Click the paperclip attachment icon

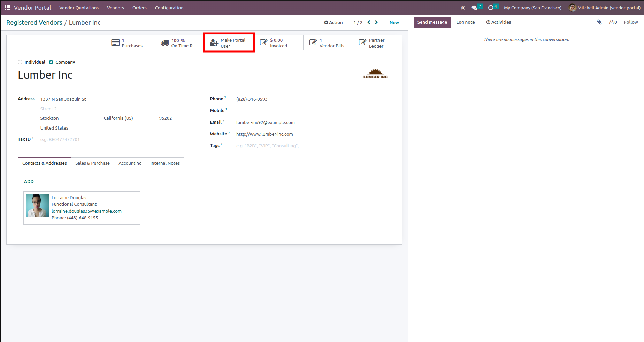599,22
